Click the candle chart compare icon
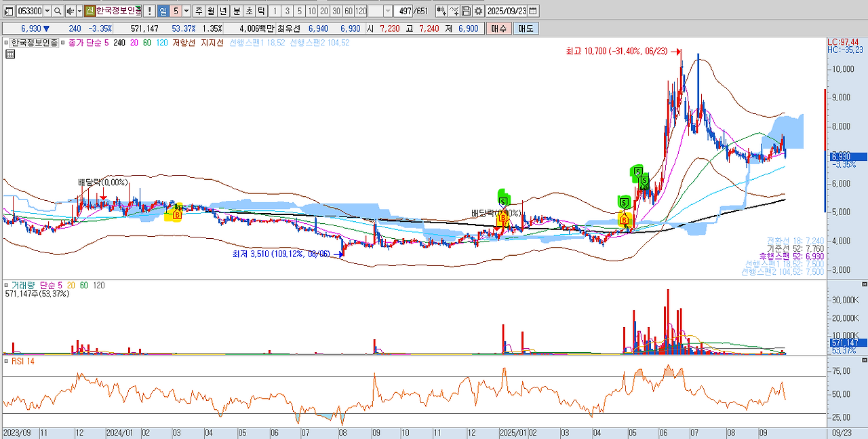This screenshot has width=868, height=439. (441, 11)
